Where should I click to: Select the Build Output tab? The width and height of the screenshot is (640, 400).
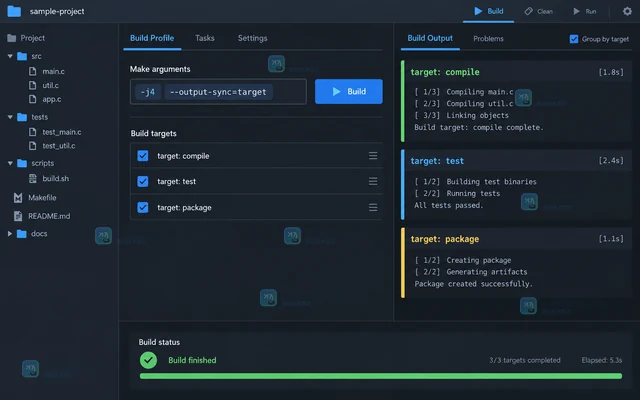point(430,38)
